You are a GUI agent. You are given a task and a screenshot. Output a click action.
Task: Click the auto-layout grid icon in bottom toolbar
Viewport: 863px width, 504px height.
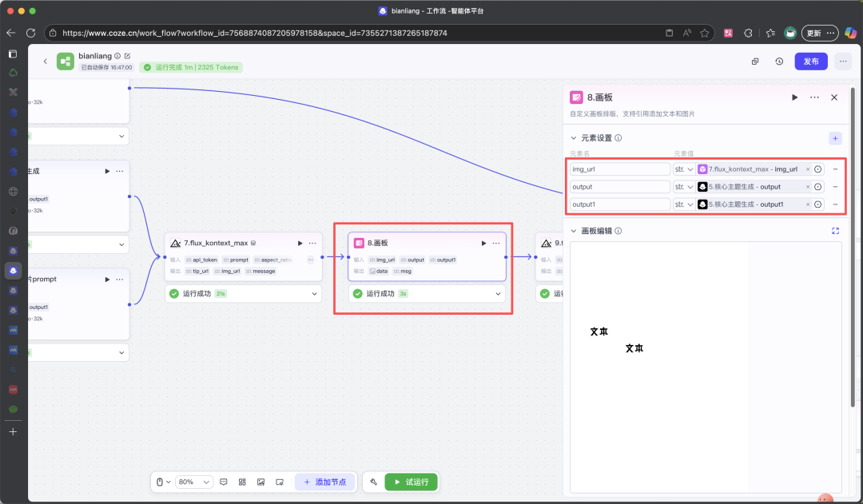coord(242,482)
